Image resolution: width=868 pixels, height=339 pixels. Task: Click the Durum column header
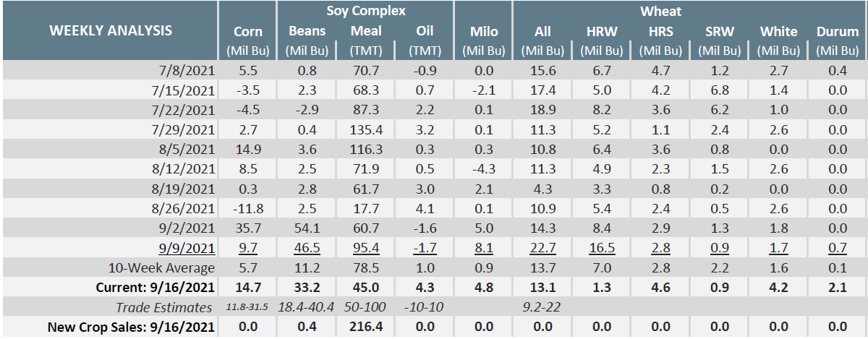[837, 32]
